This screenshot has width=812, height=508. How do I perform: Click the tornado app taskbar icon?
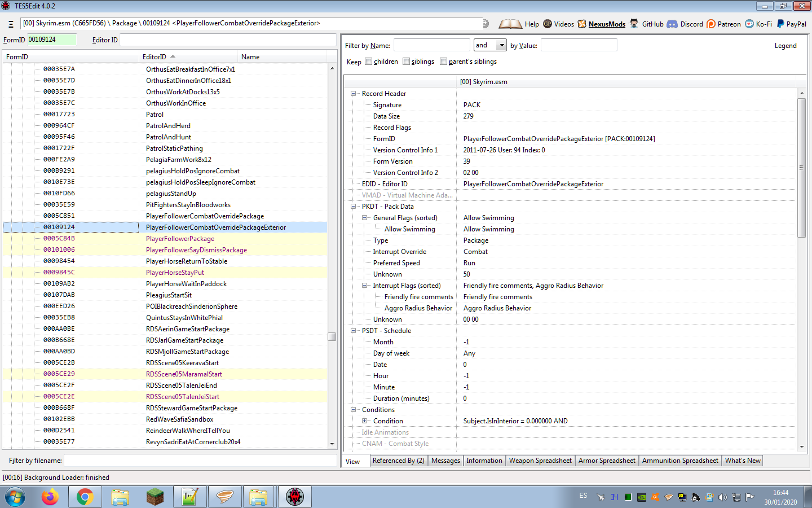[225, 497]
